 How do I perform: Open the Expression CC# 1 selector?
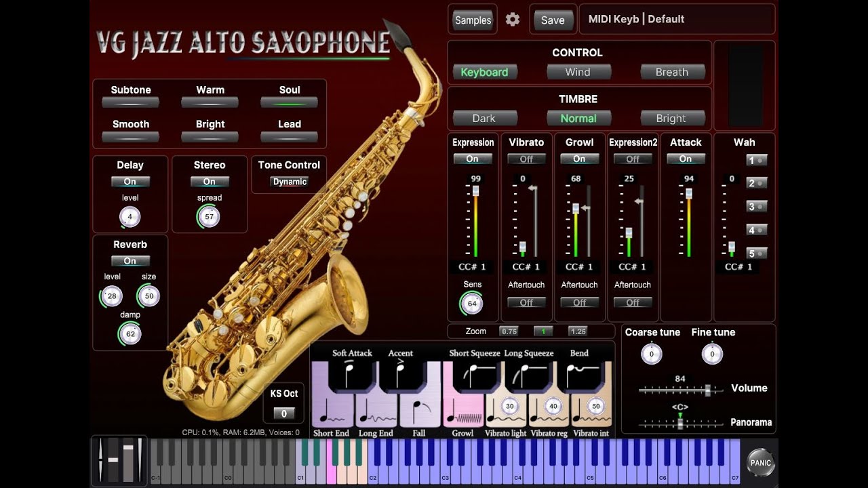[x=473, y=266]
